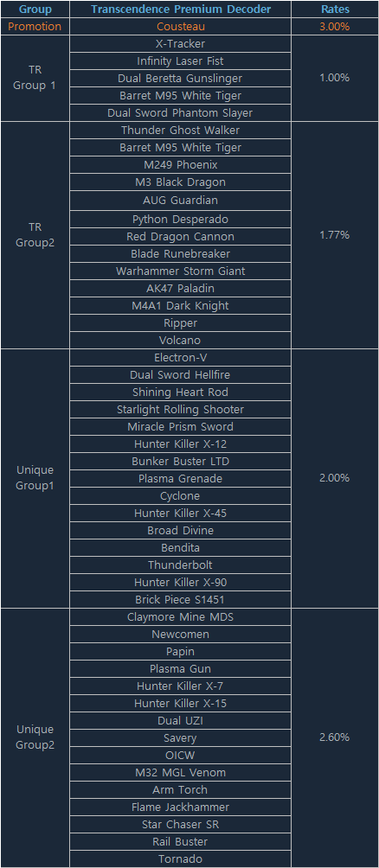Click the Python Desperado cell
The height and width of the screenshot is (868, 379).
pos(181,220)
